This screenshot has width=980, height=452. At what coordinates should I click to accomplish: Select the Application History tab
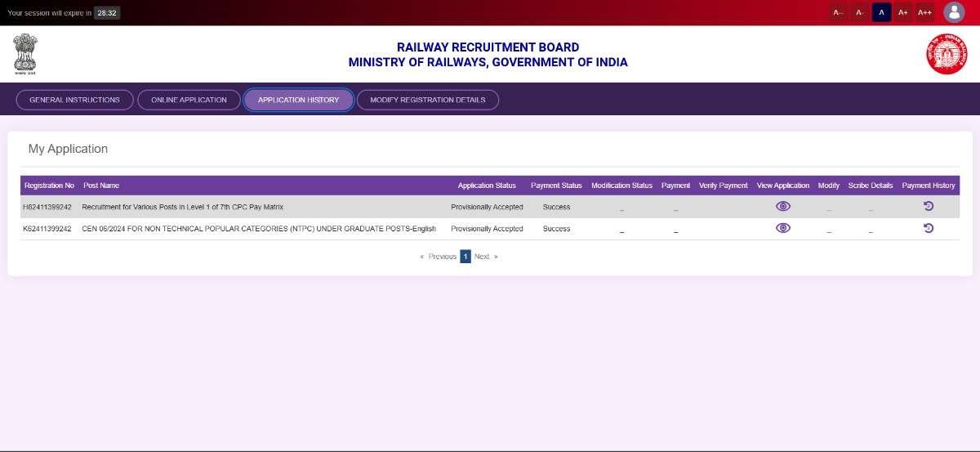[x=298, y=100]
